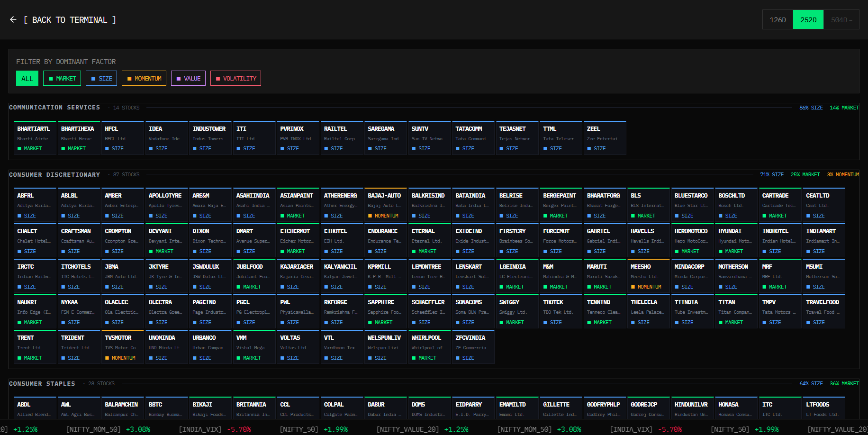Click the SWIGGY stock card
Screen dimensions: 868x435
pyautogui.click(x=517, y=312)
